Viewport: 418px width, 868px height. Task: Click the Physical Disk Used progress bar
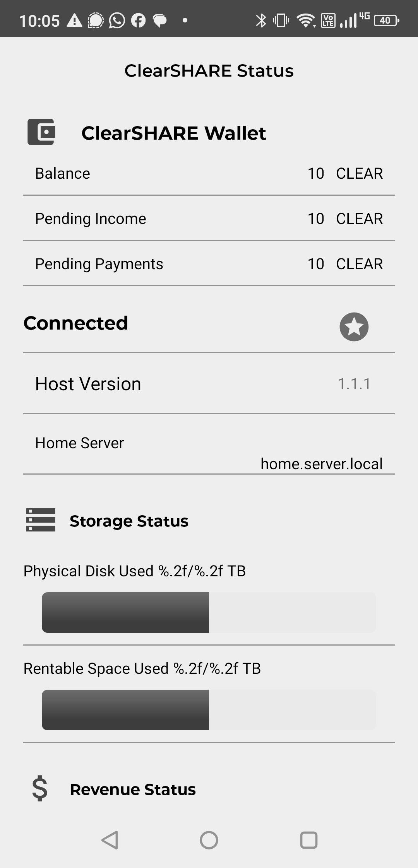pos(209,612)
